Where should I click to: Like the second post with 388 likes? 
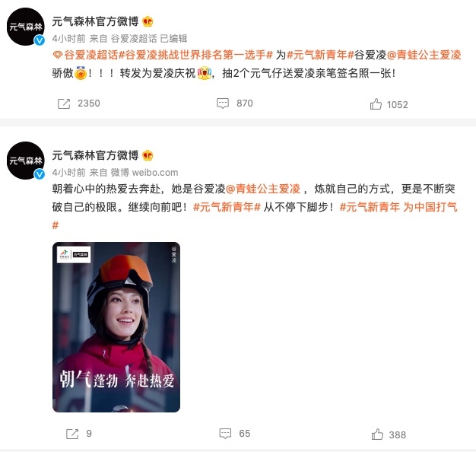coord(377,434)
